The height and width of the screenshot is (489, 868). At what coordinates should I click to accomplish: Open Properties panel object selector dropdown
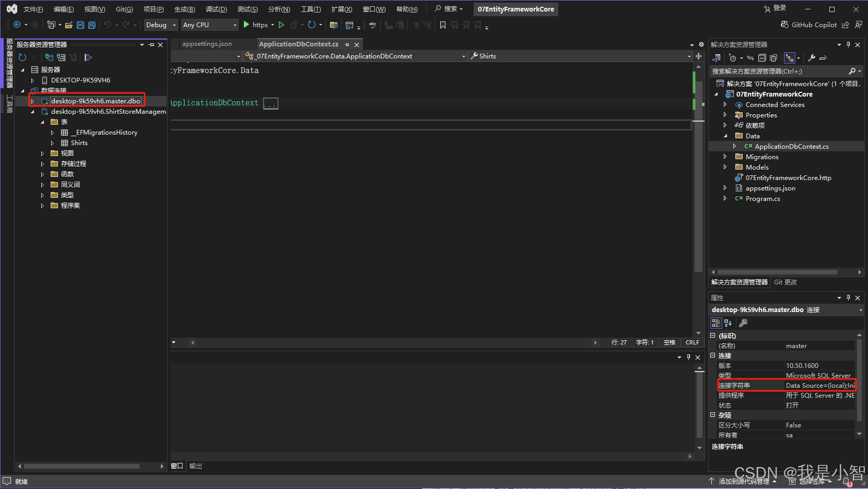(x=860, y=310)
